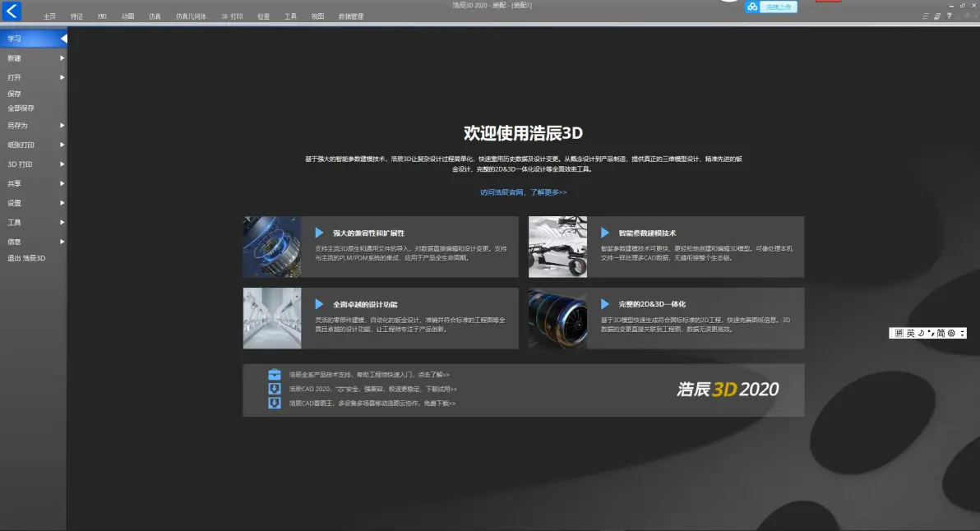Open the robot assembly line thumbnail
This screenshot has height=531, width=980.
pos(272,318)
